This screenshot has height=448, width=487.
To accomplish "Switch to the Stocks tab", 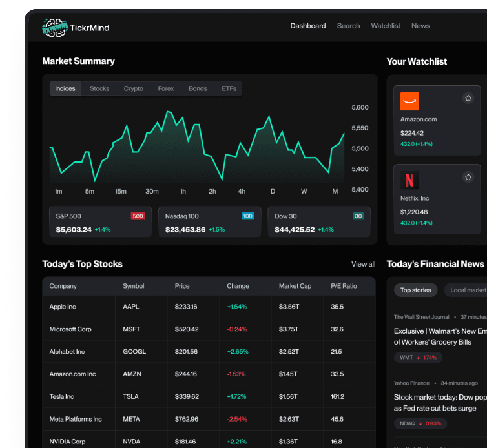I will (99, 88).
